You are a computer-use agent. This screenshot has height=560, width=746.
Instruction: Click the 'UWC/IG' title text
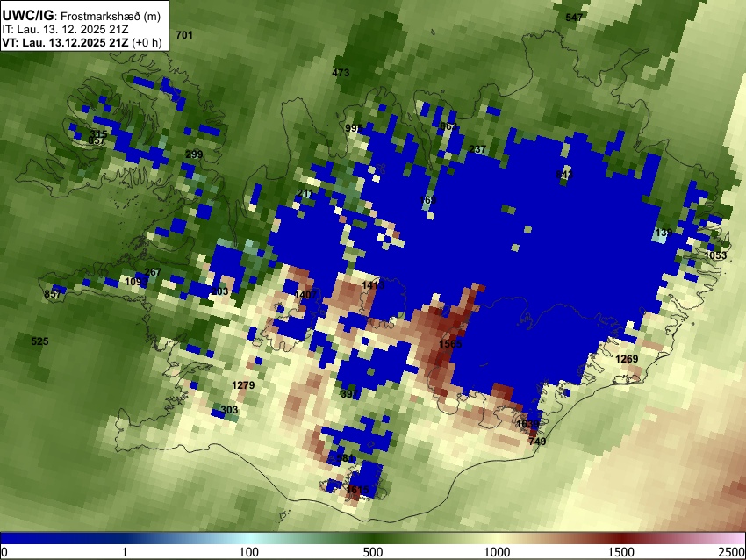tap(27, 15)
